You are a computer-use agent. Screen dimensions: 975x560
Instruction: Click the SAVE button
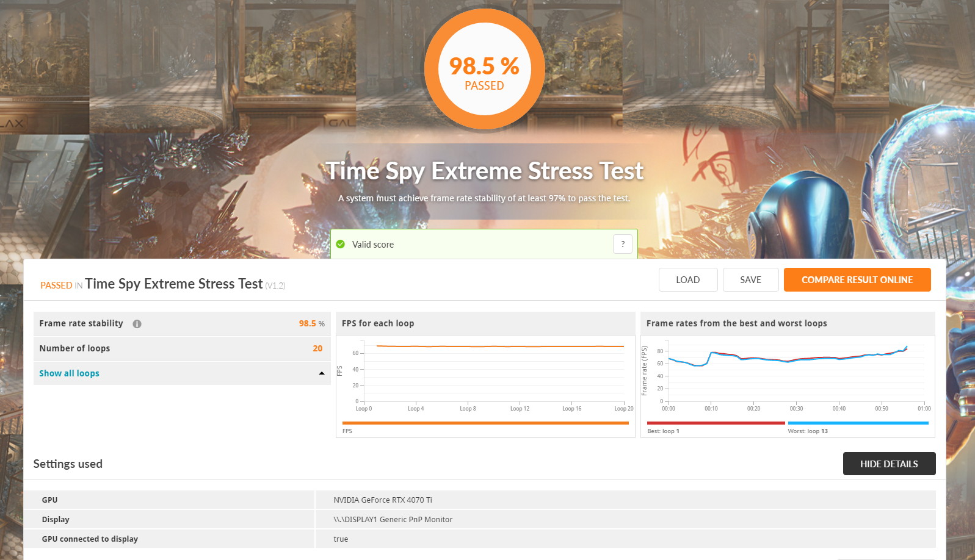coord(750,279)
